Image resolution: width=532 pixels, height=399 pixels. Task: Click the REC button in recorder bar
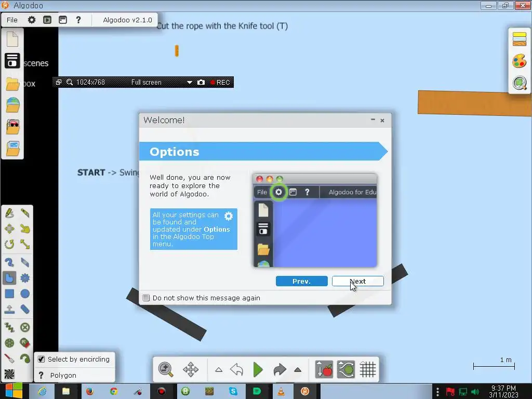point(220,83)
